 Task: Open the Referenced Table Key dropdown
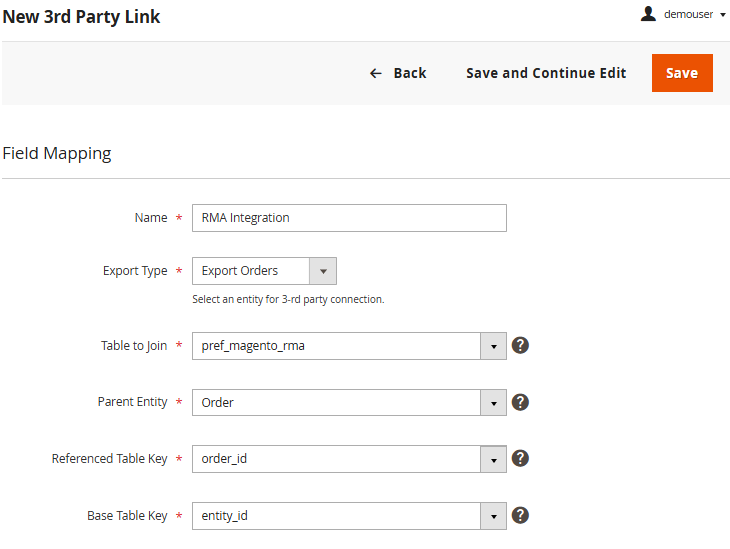(x=349, y=459)
